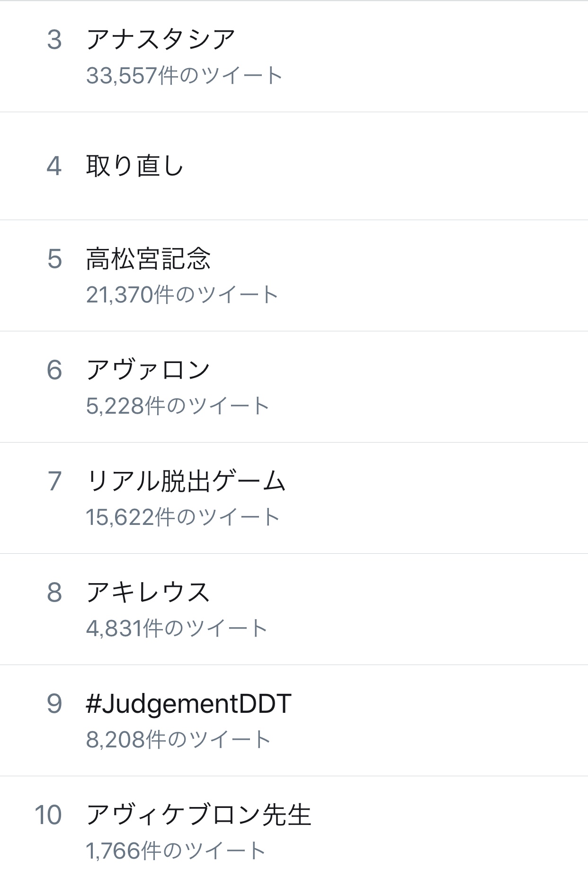Image resolution: width=588 pixels, height=878 pixels.
Task: Tap the 21,370件のツイート count
Action: 182,295
